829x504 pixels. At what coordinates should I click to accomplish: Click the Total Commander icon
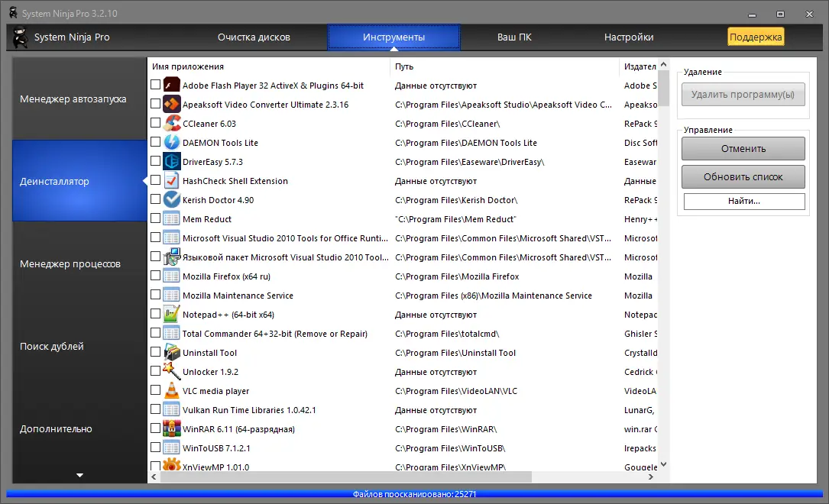171,333
